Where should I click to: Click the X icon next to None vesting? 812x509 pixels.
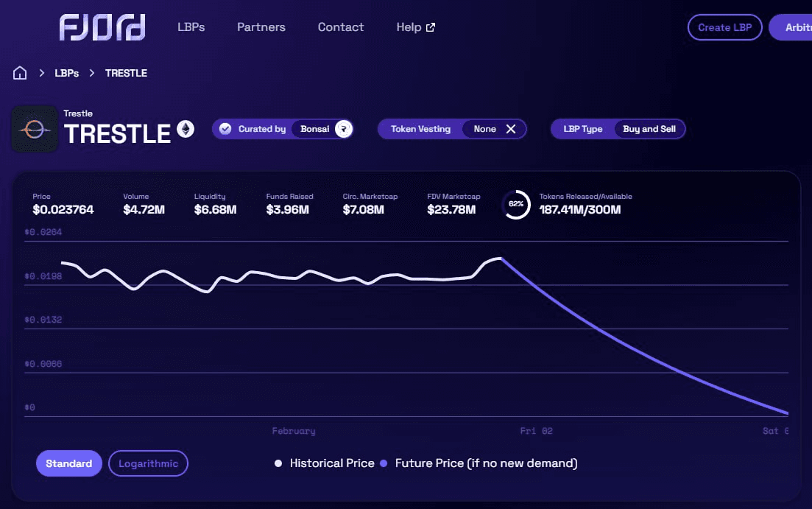[x=511, y=129]
